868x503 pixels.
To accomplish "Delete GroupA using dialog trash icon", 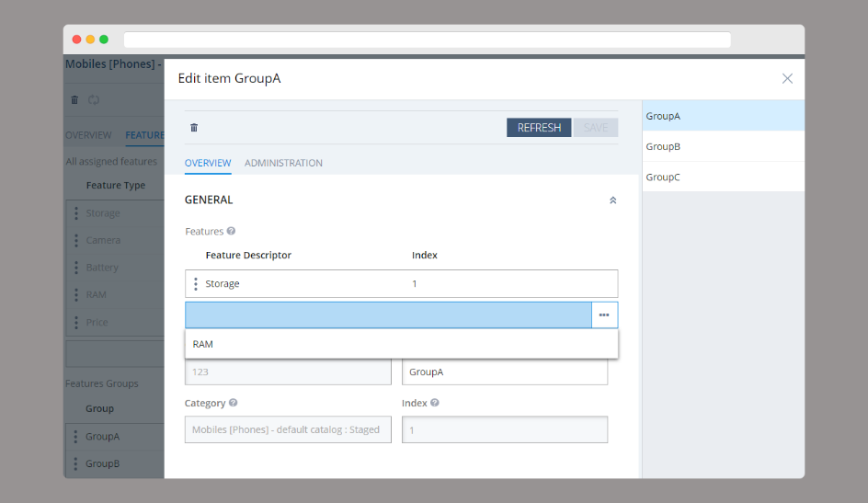I will coord(194,128).
